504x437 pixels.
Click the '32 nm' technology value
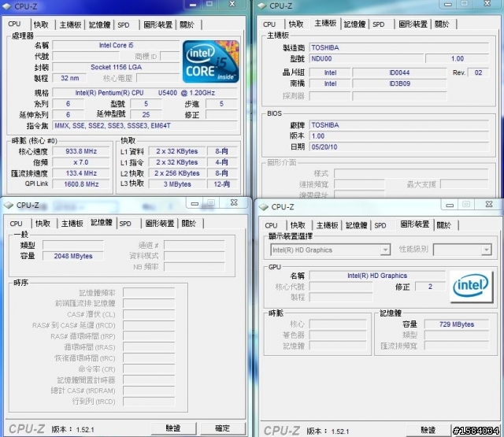click(x=70, y=78)
